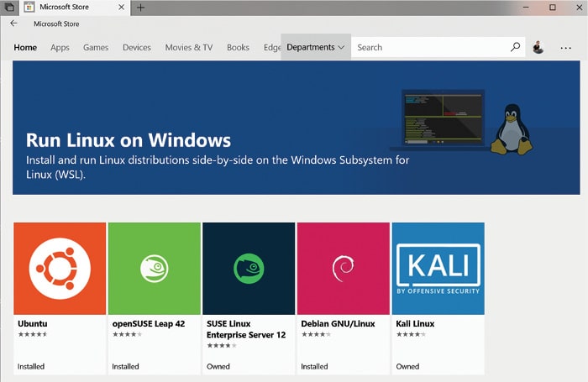Click the back arrow in Microsoft Store
The image size is (588, 382).
click(13, 24)
